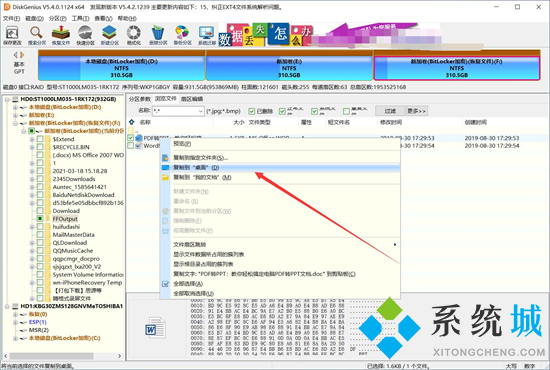
Task: Collapse the HD0:ST1000LM035 disk node
Action: 7,99
